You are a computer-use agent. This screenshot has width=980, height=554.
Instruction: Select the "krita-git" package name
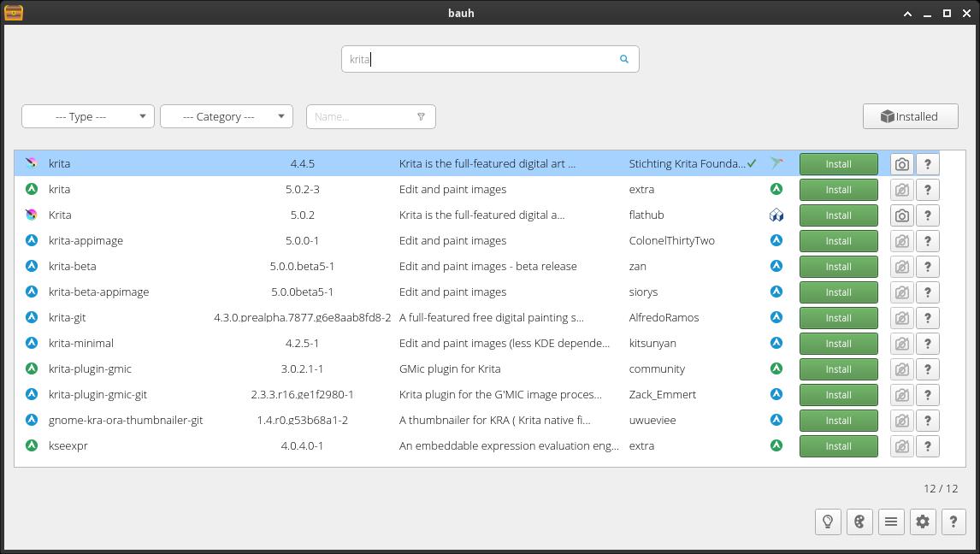tap(68, 317)
